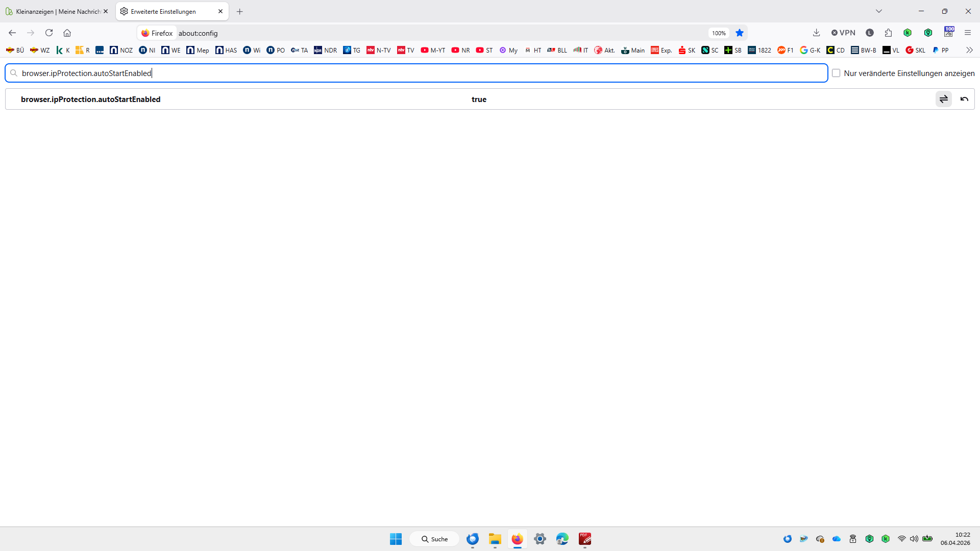Image resolution: width=980 pixels, height=551 pixels.
Task: Open a new tab
Action: click(x=240, y=11)
